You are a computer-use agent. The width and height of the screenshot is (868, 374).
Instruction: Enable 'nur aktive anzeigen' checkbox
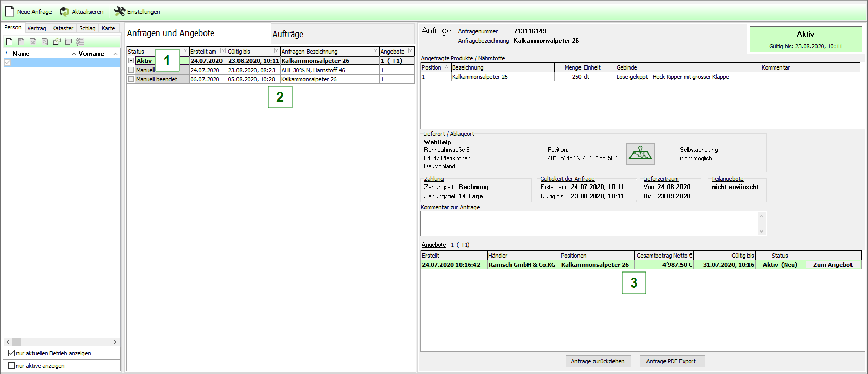11,366
